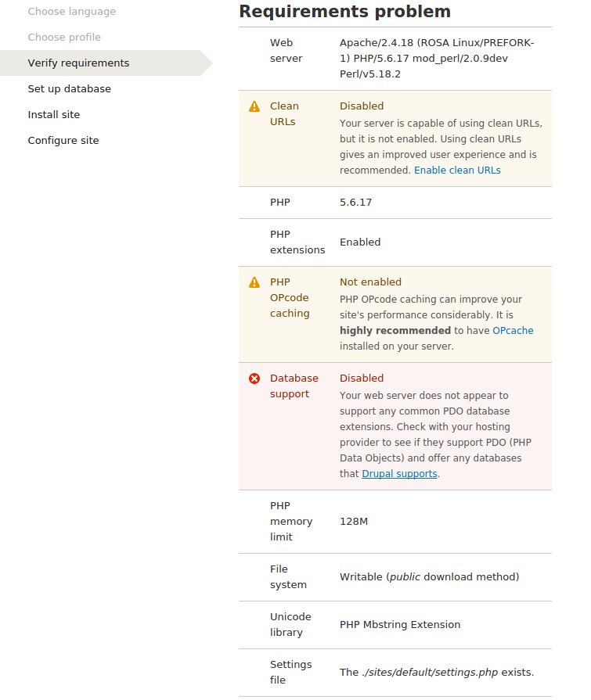Click the PHP version value 5.6.17
591x700 pixels.
355,203
